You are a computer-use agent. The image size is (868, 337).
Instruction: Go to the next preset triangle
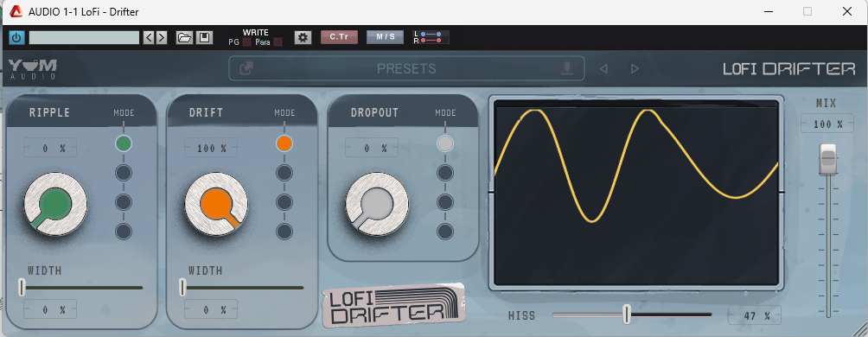tap(635, 68)
